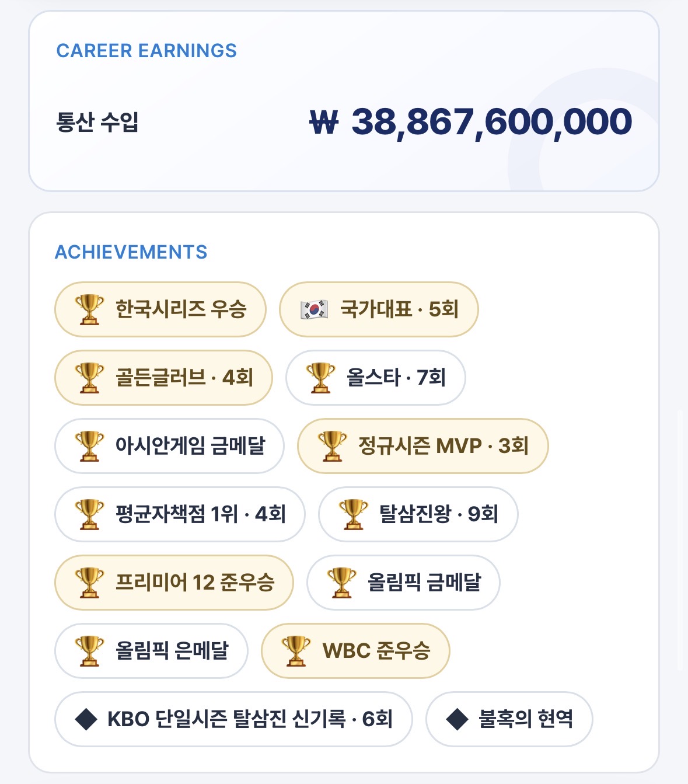Choose the 올림픽 은메달 achievement chip
The image size is (688, 784).
[151, 651]
